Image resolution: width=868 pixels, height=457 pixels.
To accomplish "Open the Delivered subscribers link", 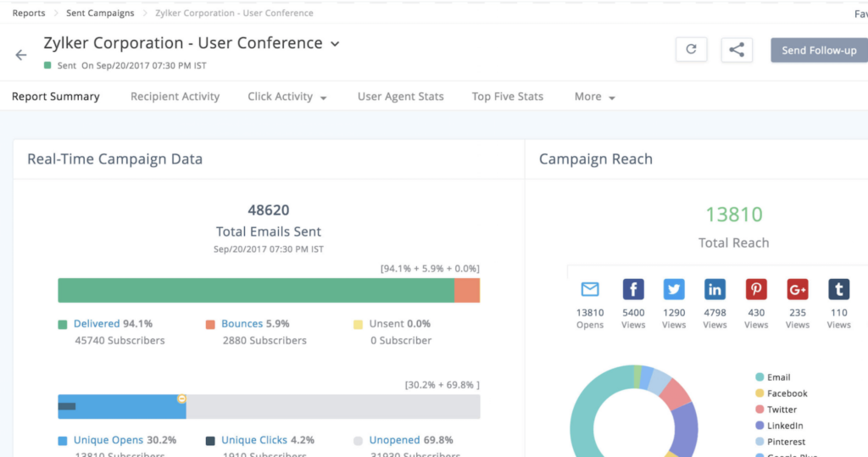I will (97, 324).
